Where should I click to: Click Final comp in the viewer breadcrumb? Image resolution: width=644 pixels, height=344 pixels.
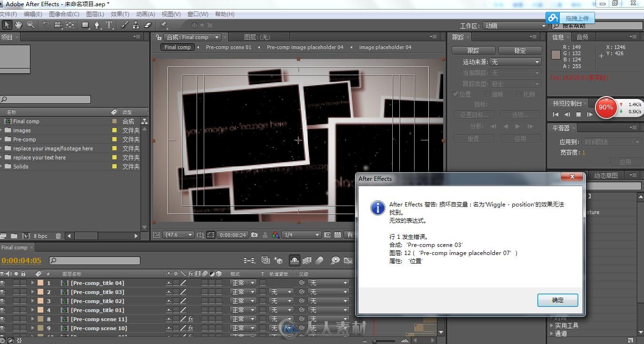coord(178,47)
